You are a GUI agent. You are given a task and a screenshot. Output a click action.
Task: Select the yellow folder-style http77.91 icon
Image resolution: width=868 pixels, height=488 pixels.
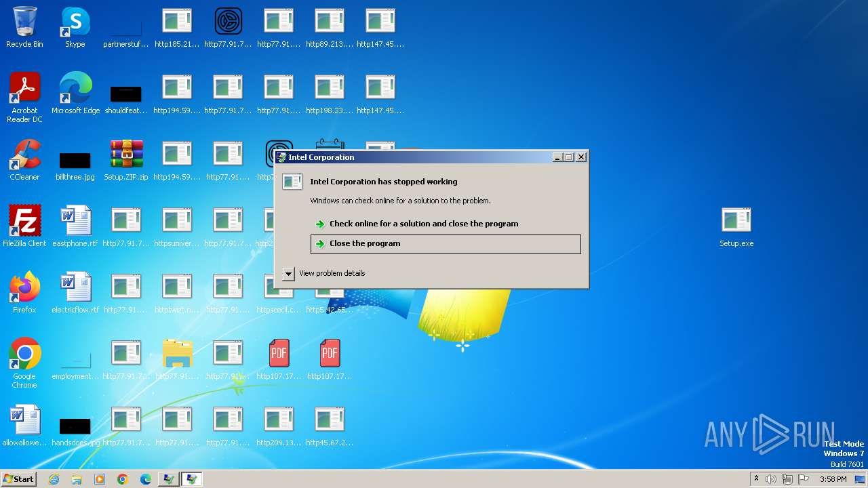click(x=177, y=360)
